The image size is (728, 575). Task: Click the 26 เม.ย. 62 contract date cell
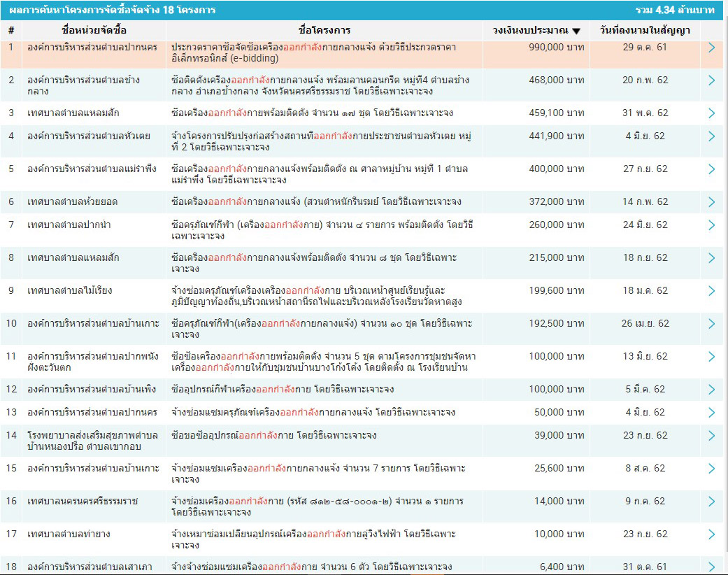point(645,324)
